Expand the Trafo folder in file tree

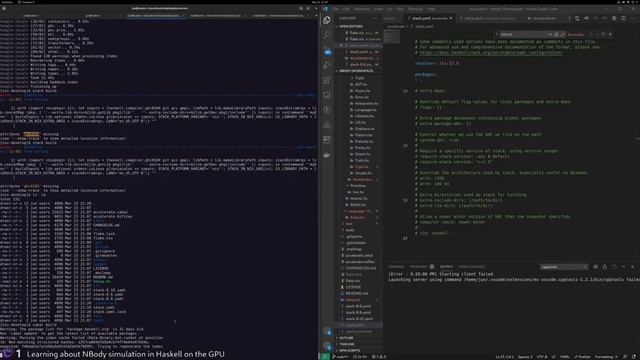click(x=359, y=78)
